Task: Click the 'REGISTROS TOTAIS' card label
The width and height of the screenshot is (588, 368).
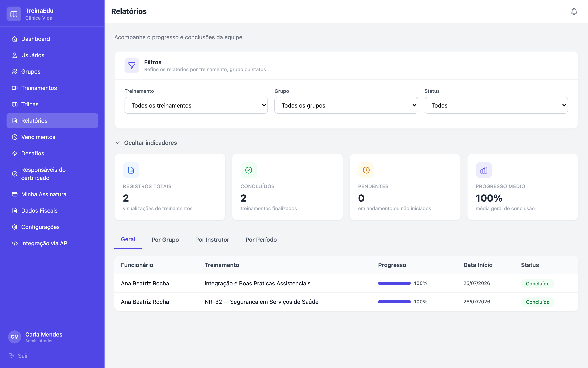Action: coord(147,186)
